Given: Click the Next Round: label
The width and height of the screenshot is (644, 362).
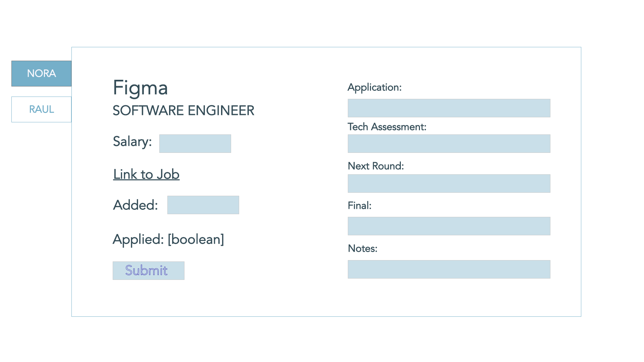Looking at the screenshot, I should tap(376, 166).
